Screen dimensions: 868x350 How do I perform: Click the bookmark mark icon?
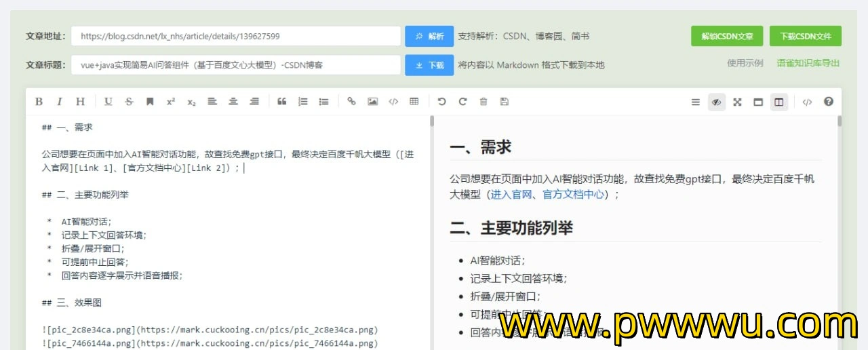tap(150, 102)
